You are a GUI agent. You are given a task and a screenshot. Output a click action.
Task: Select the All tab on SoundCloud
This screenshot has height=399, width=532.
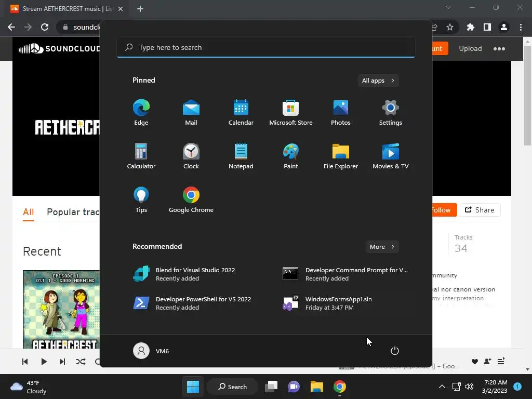tap(29, 212)
